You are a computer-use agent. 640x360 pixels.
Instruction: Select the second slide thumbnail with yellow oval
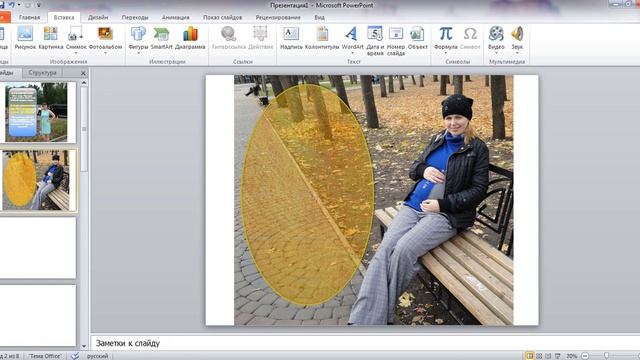point(38,180)
